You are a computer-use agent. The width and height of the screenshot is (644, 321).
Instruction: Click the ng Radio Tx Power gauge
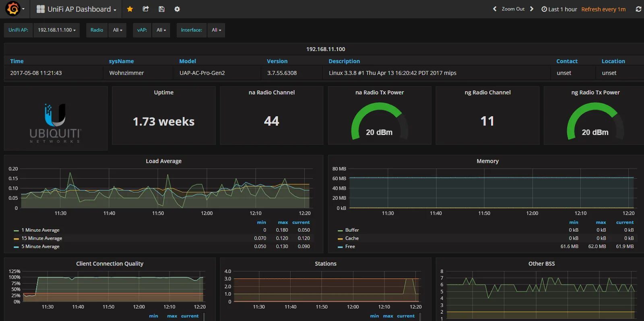(x=595, y=121)
